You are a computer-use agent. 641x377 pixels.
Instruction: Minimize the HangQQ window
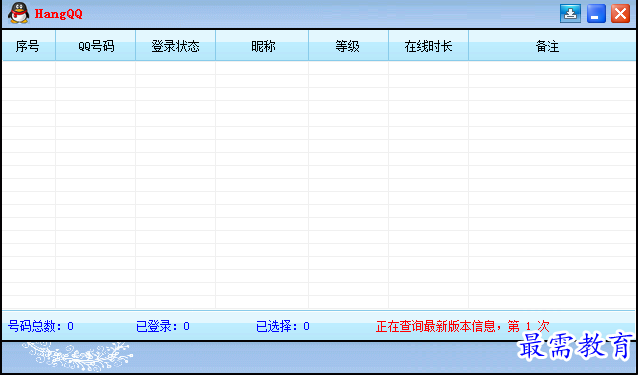click(x=596, y=13)
